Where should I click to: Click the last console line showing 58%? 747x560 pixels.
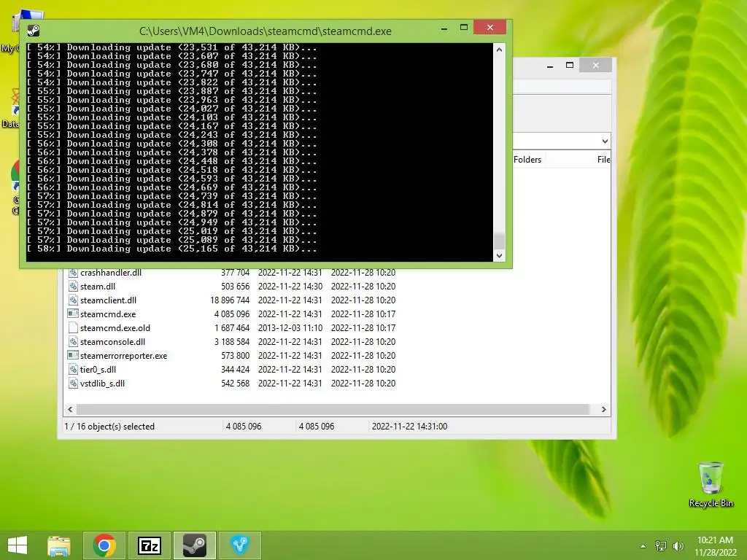(171, 249)
